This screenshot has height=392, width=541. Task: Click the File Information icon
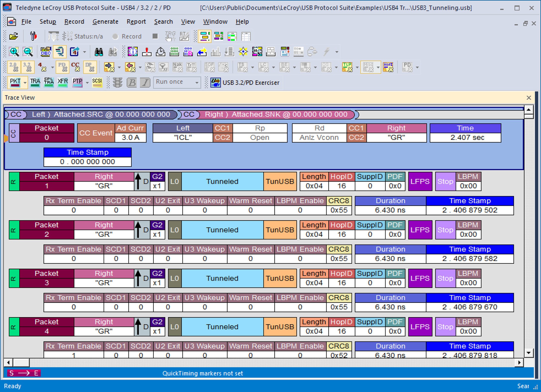tap(133, 52)
